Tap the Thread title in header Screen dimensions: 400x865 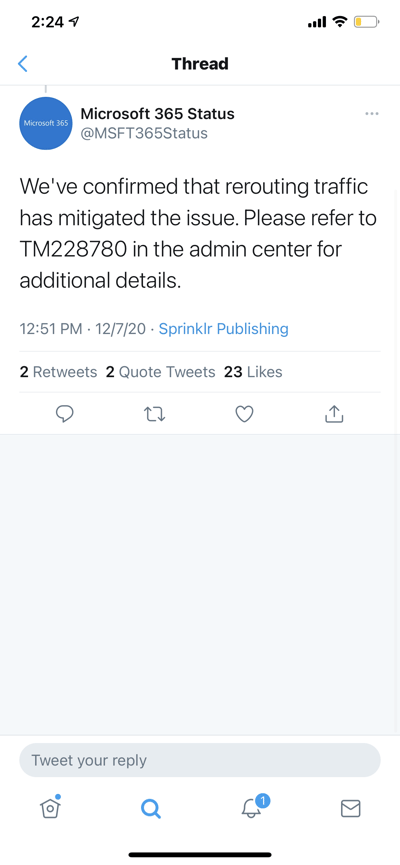pyautogui.click(x=200, y=63)
